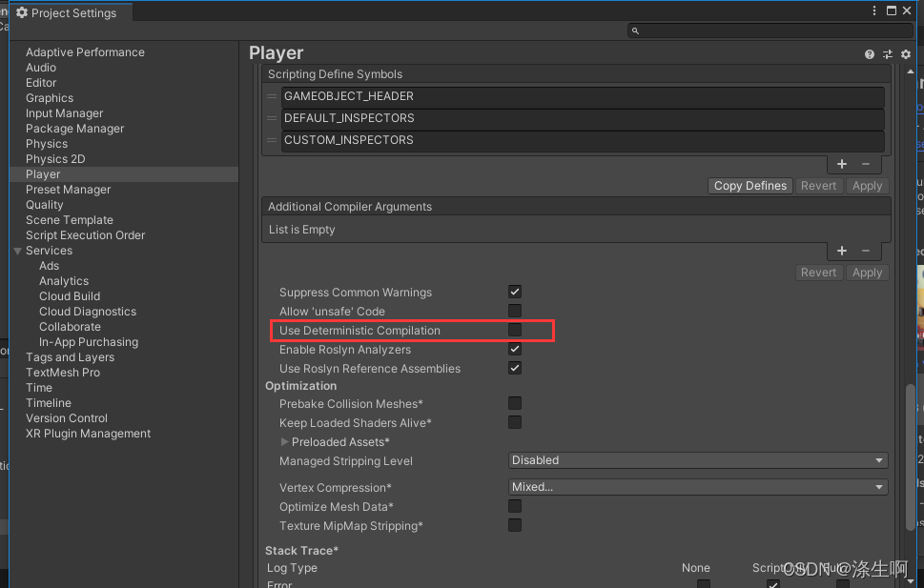Select Cloud Build under Services
Viewport: 924px width, 588px height.
click(x=70, y=296)
